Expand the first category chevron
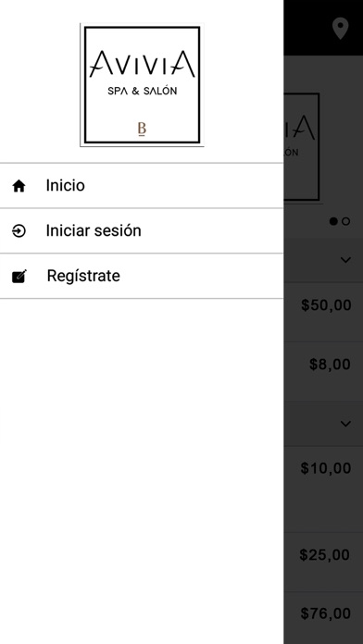363x644 pixels. pos(345,260)
